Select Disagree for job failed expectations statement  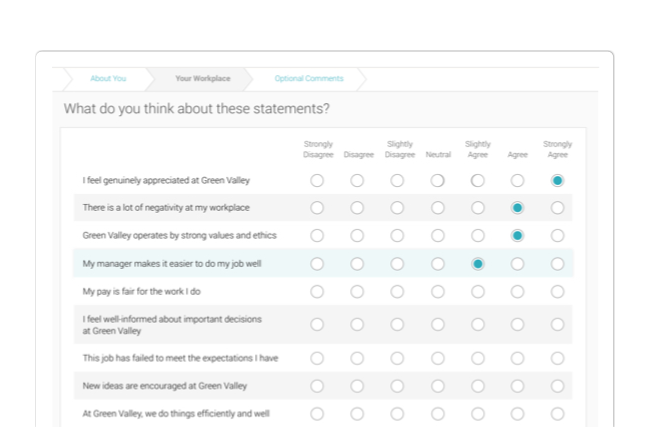coord(357,358)
